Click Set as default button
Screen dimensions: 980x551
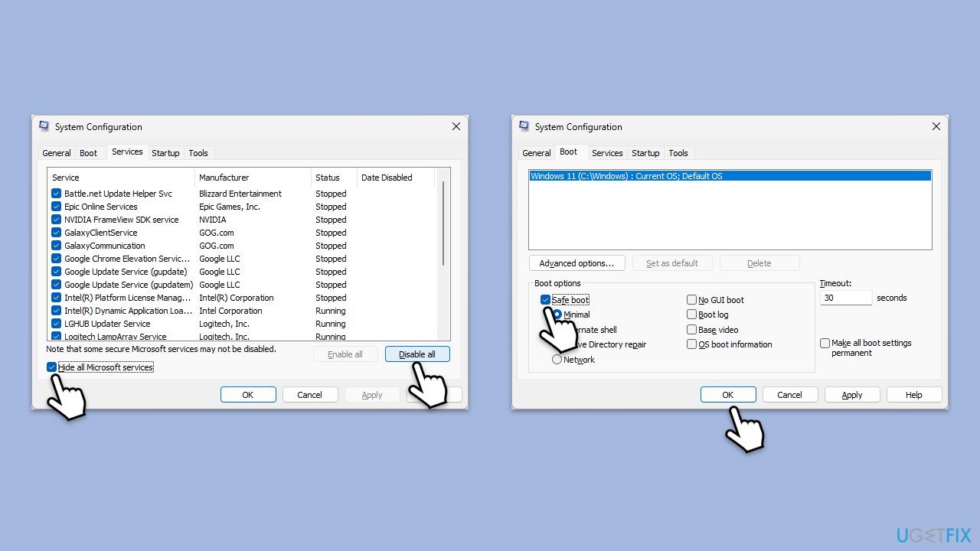[672, 263]
